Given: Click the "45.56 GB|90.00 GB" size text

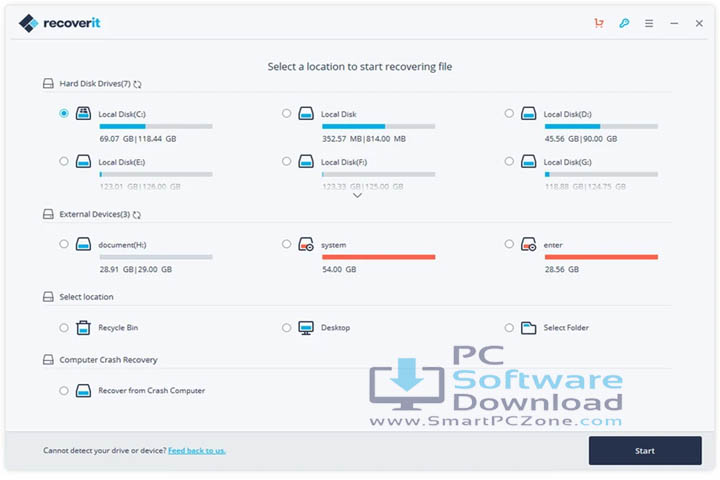Looking at the screenshot, I should [581, 139].
